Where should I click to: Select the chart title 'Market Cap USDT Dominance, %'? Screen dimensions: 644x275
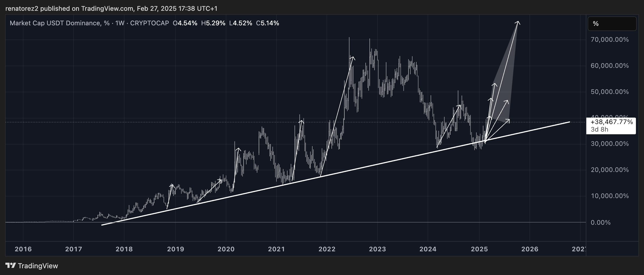click(x=60, y=23)
